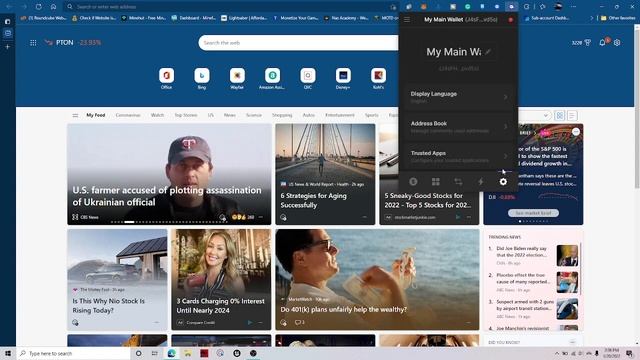This screenshot has width=640, height=360.
Task: Select the wallet settings gear tab
Action: [x=503, y=182]
